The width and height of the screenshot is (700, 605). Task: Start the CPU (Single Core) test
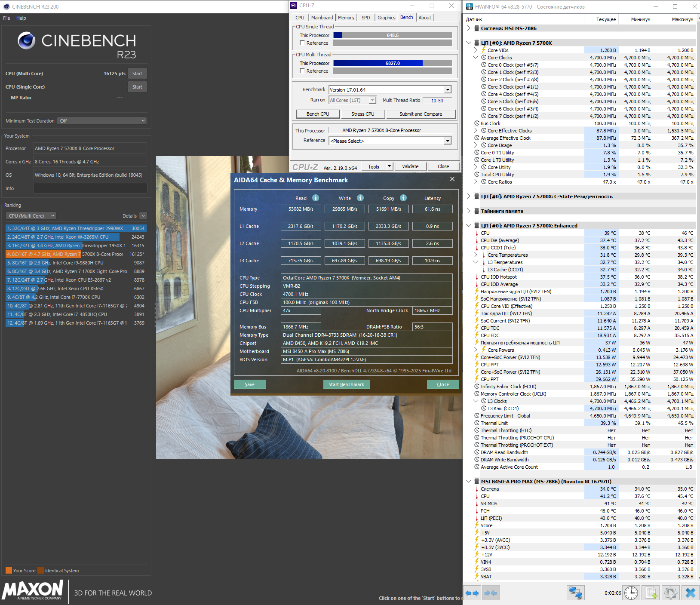pos(137,87)
